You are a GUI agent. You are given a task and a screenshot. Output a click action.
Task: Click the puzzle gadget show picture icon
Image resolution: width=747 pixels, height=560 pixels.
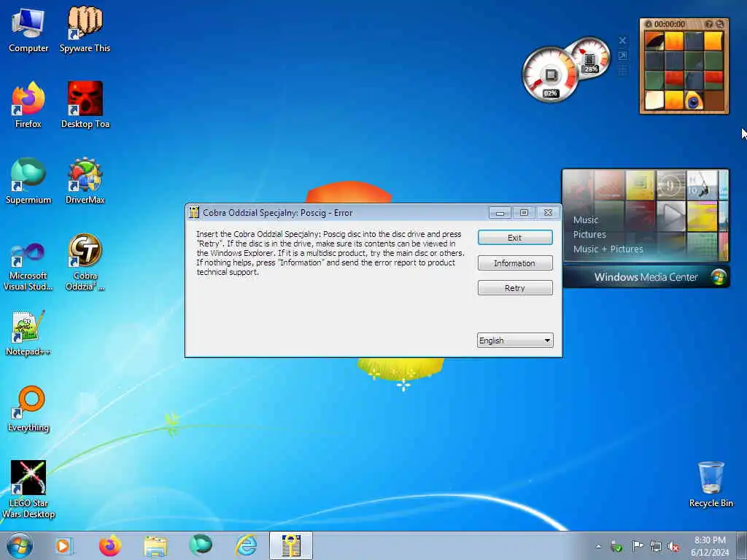click(x=709, y=24)
